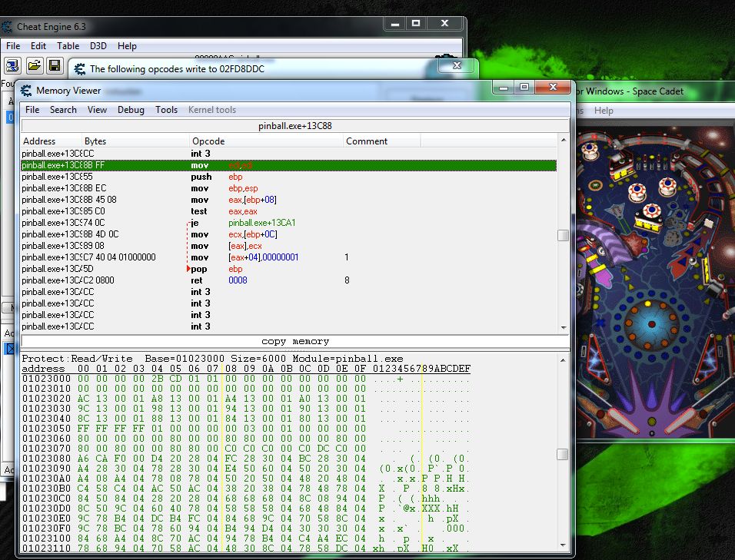The image size is (735, 560).
Task: Click hex row address 010230C0
Action: tap(46, 499)
